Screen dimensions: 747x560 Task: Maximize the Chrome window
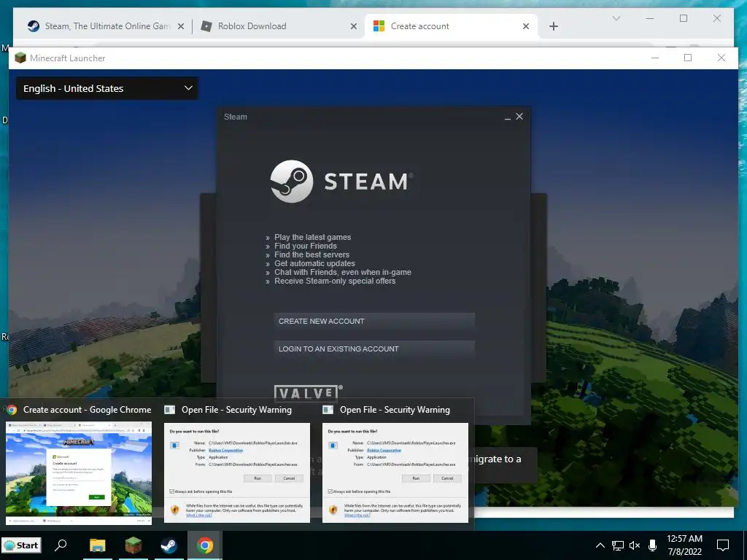(x=683, y=18)
